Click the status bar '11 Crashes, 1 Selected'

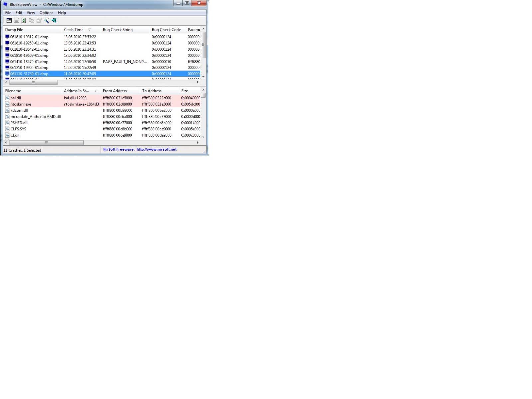[x=22, y=150]
